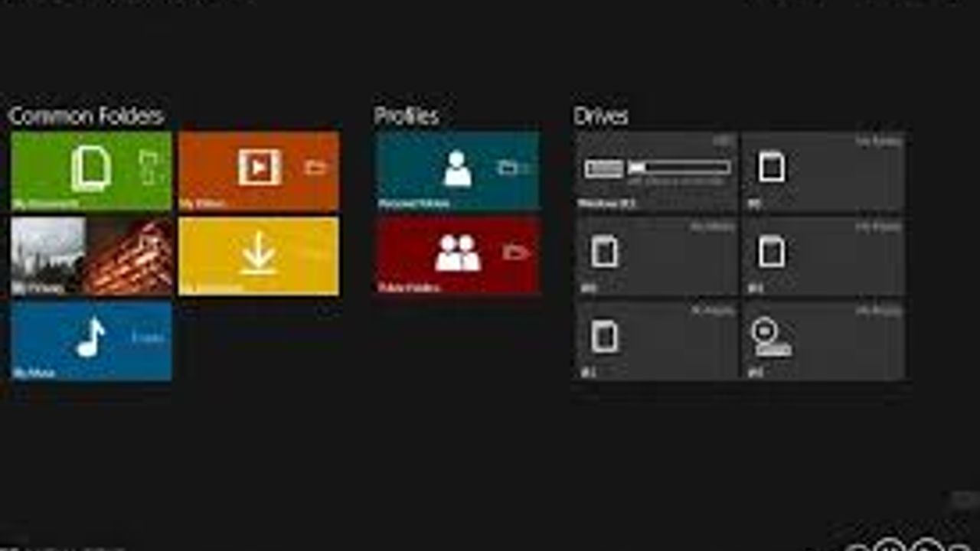This screenshot has height=551, width=980.
Task: Select the Personal Folders single-user icon
Action: (458, 168)
